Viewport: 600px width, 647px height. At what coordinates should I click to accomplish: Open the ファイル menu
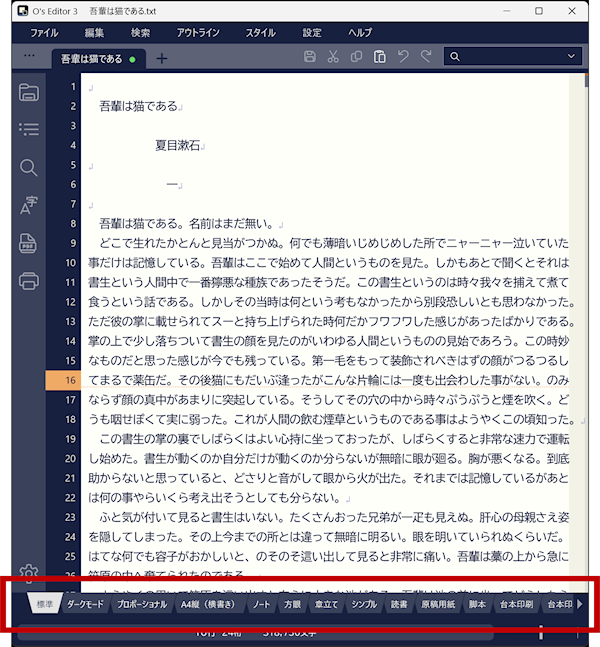[44, 33]
